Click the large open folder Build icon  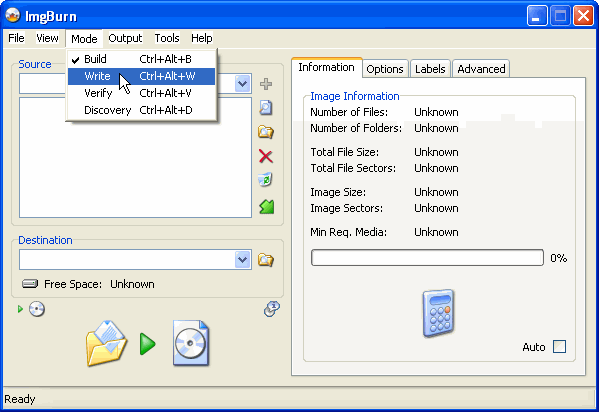point(107,343)
